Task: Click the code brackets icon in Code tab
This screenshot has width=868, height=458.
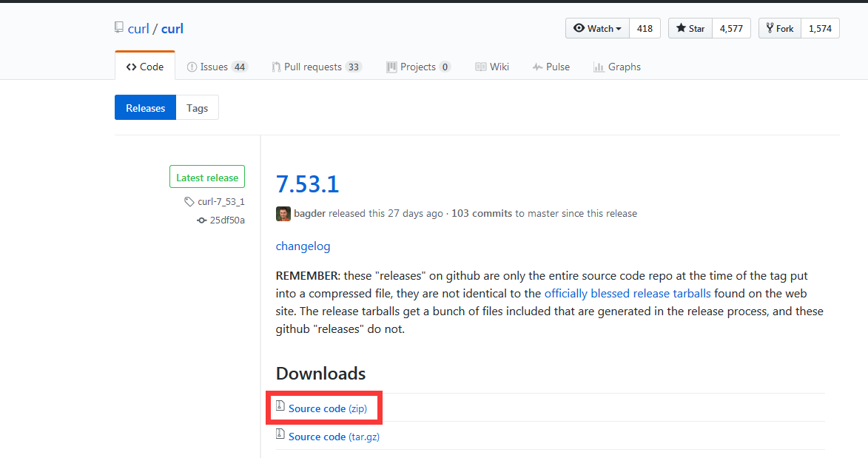Action: tap(131, 67)
